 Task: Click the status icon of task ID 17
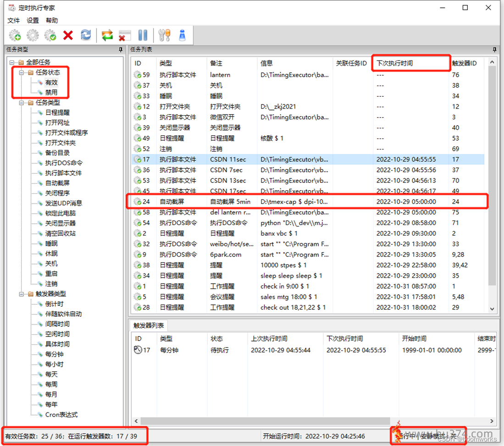click(138, 160)
